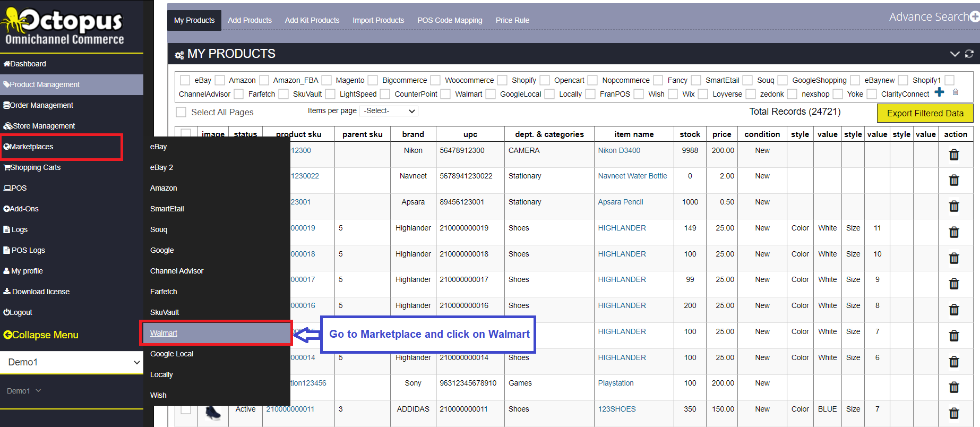Open the Nikon D3400 item link
Viewport: 980px width, 427px height.
[619, 150]
